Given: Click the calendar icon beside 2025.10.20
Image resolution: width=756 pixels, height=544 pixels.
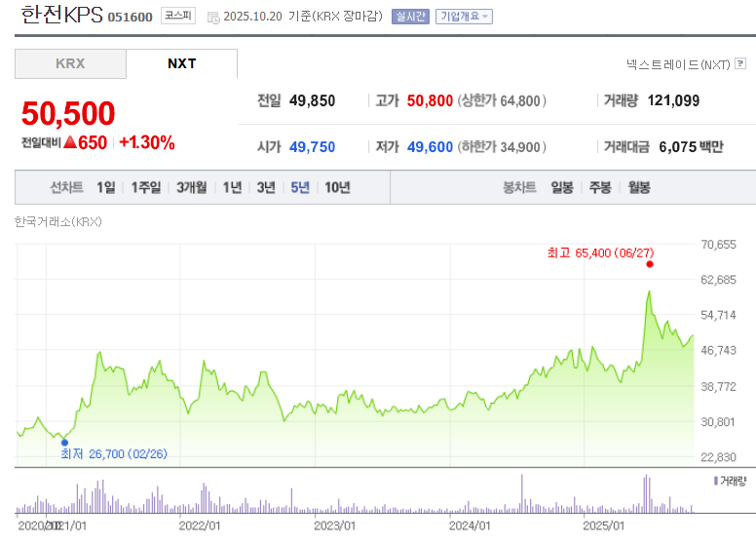Looking at the screenshot, I should tap(213, 18).
